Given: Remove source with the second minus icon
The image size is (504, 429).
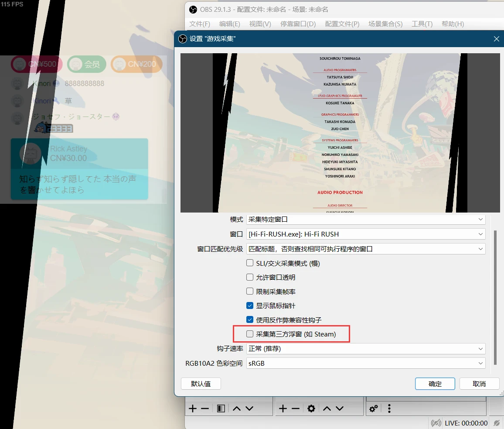Looking at the screenshot, I should (x=296, y=409).
